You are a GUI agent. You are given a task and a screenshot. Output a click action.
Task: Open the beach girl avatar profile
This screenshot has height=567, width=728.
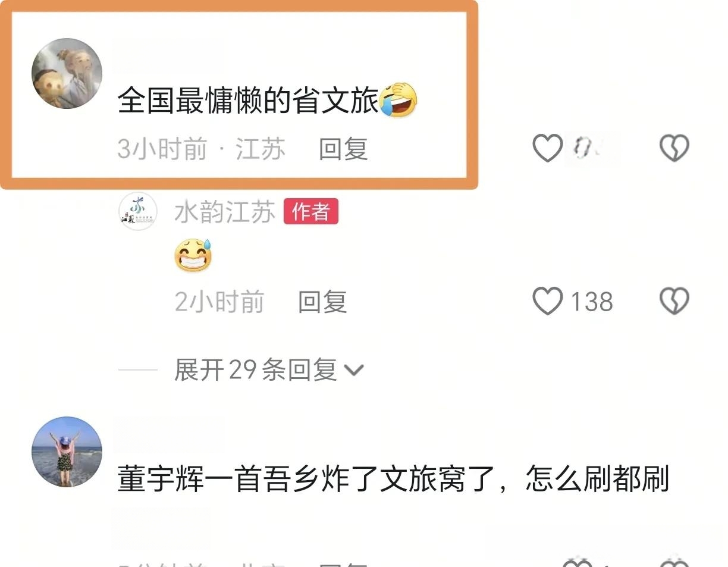pyautogui.click(x=67, y=452)
